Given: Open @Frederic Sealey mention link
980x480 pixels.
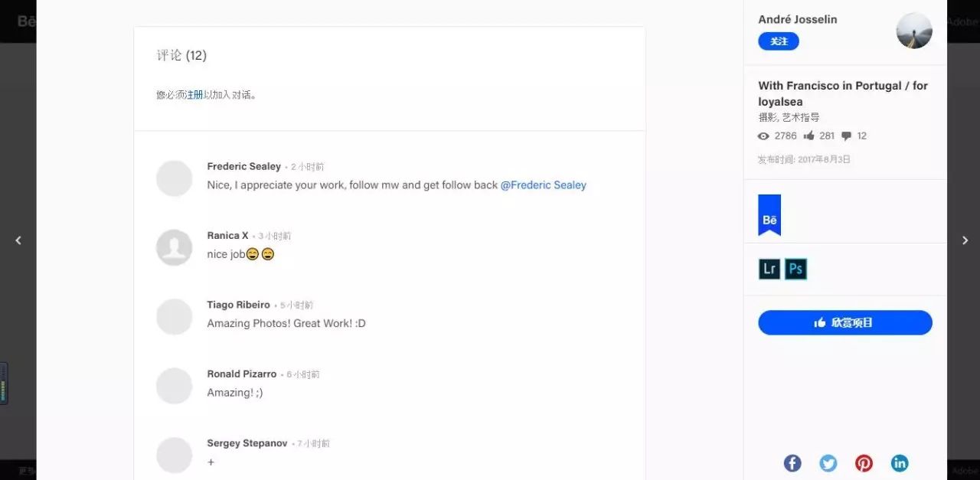Looking at the screenshot, I should coord(544,185).
